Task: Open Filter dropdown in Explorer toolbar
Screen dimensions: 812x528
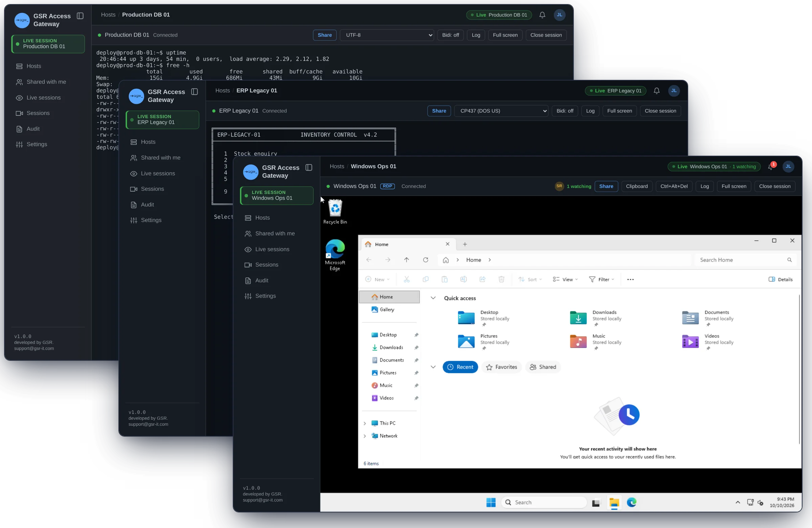Action: point(602,280)
